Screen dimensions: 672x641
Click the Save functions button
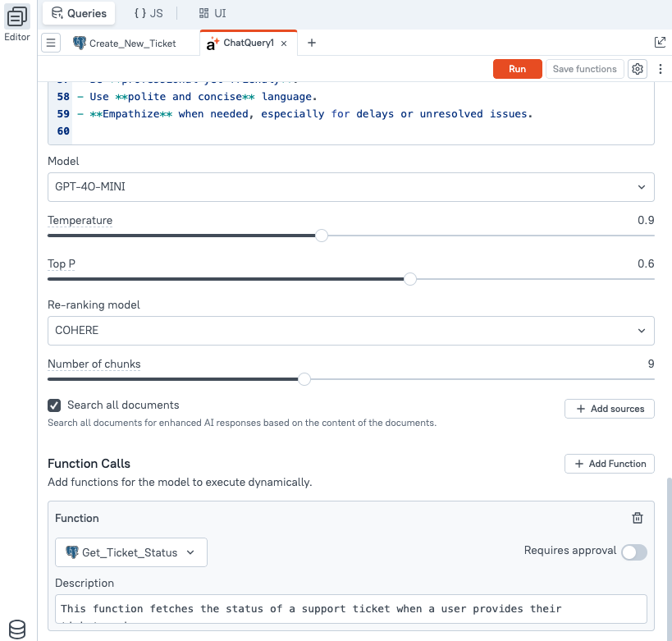(584, 69)
